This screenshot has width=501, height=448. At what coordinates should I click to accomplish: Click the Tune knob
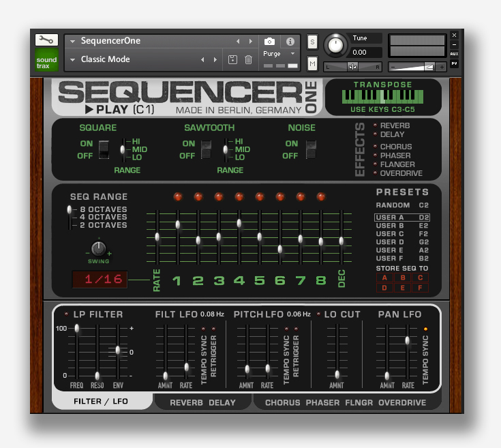tap(335, 45)
